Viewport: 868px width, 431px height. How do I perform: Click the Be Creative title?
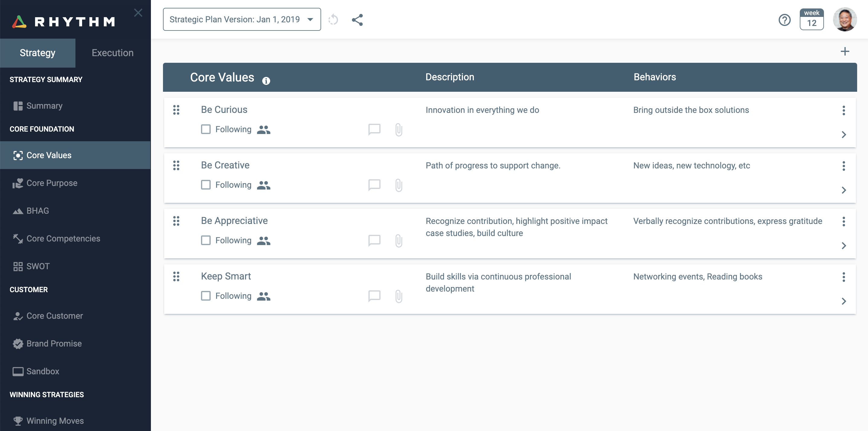(225, 165)
